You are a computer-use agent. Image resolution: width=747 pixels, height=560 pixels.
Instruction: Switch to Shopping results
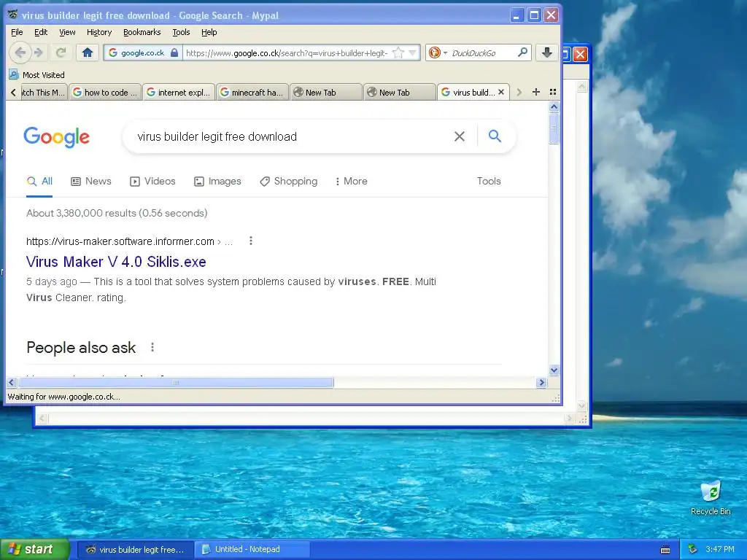pyautogui.click(x=288, y=182)
